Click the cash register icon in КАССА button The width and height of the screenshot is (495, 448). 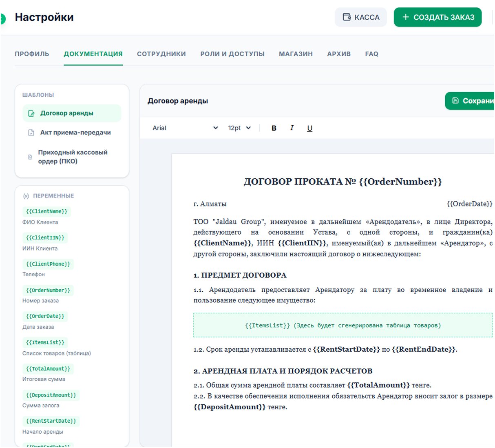(347, 17)
